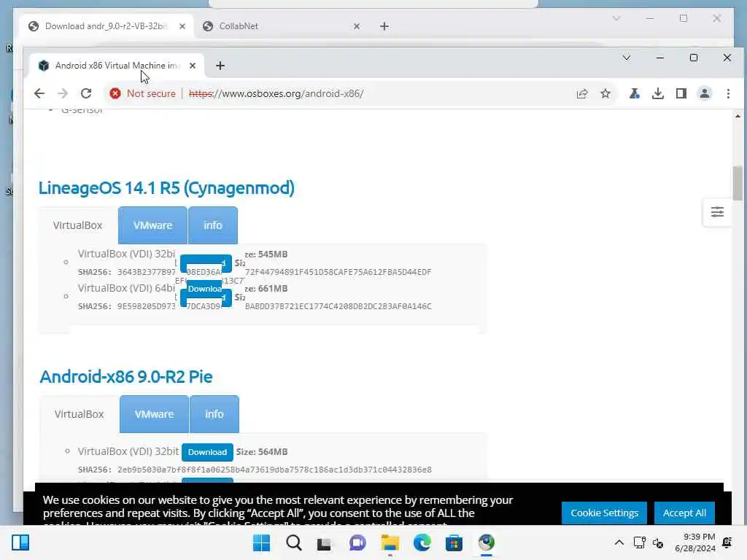This screenshot has height=560, width=747.
Task: Accept All cookies
Action: point(684,513)
